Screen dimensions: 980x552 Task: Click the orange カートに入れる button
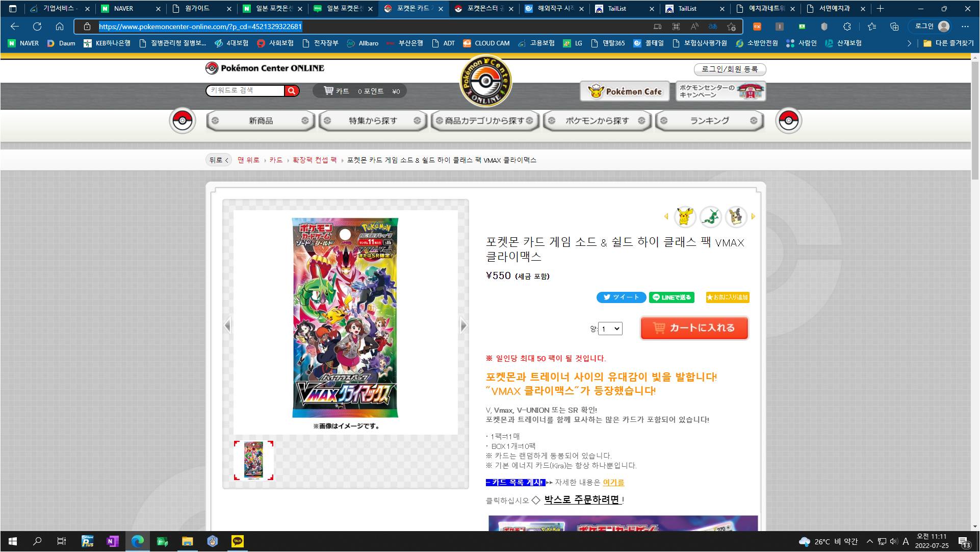pos(694,328)
